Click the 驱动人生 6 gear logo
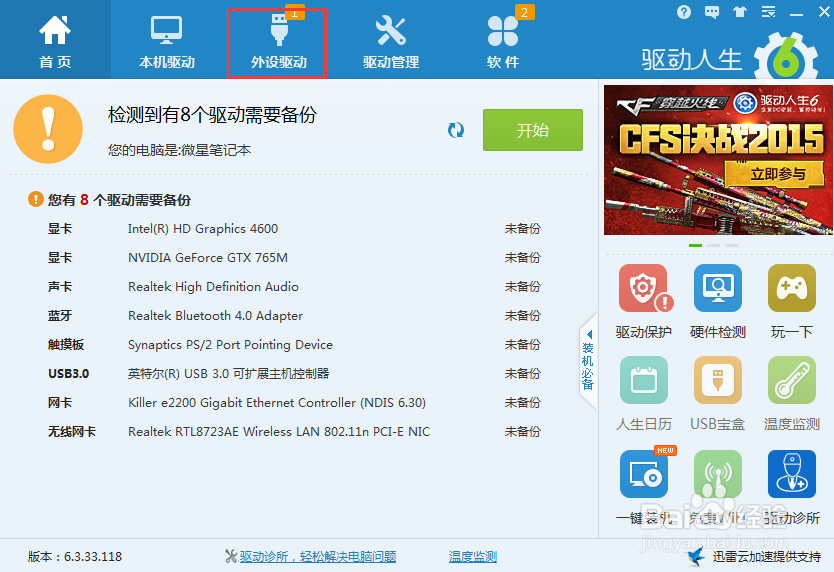The height and width of the screenshot is (572, 834). (x=786, y=59)
